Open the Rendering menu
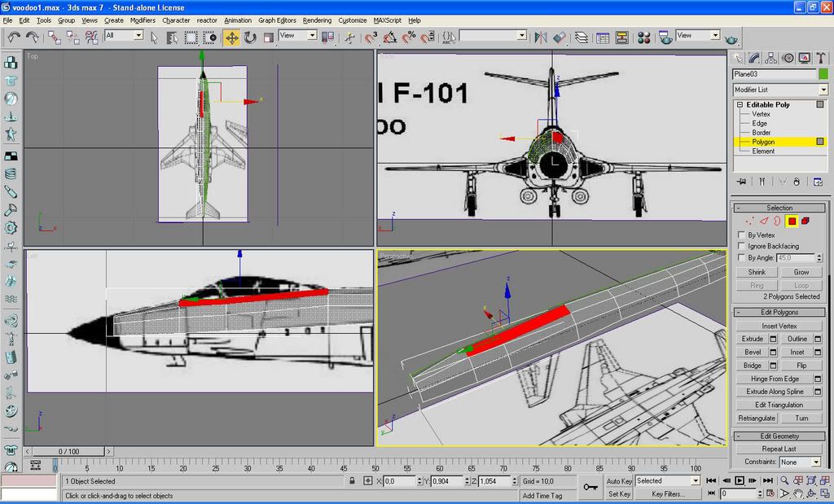 coord(317,20)
